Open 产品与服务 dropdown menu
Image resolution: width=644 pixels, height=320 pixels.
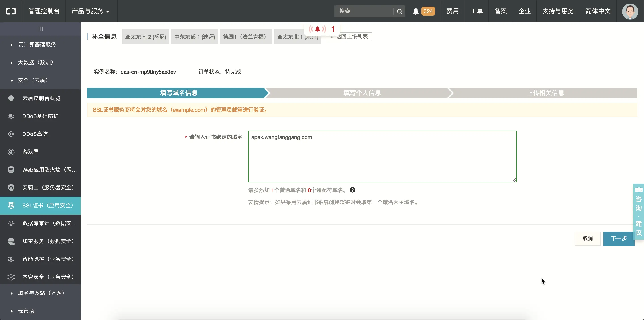(x=91, y=11)
